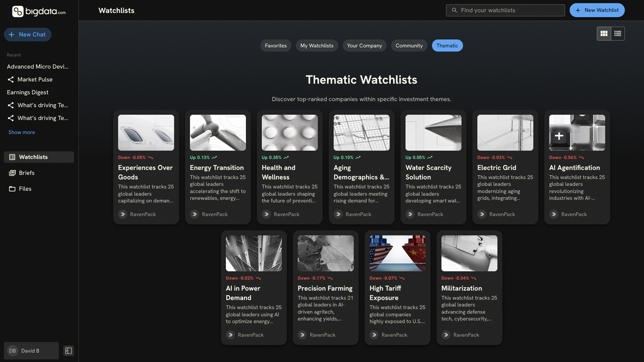Select the My Watchlists tab
The width and height of the screenshot is (644, 362).
[x=317, y=46]
